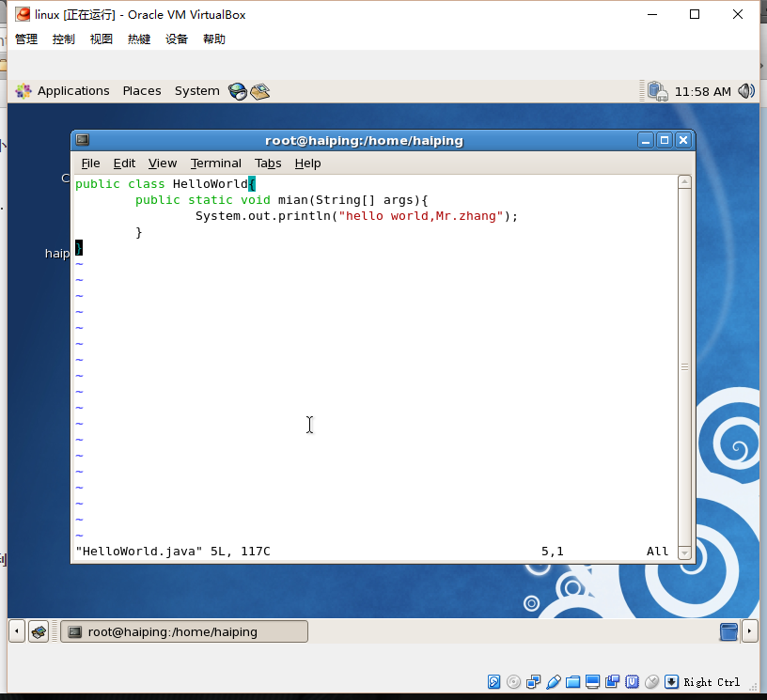Viewport: 767px width, 700px height.
Task: Open the terminal File menu
Action: [90, 163]
